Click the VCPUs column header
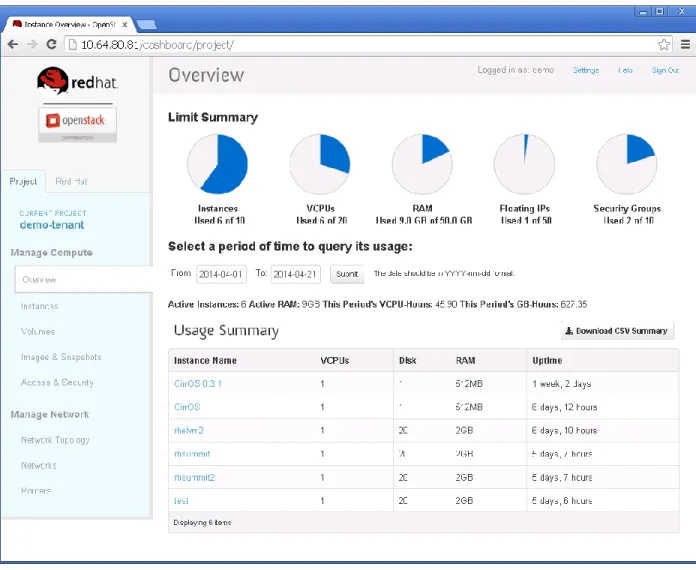 [335, 360]
